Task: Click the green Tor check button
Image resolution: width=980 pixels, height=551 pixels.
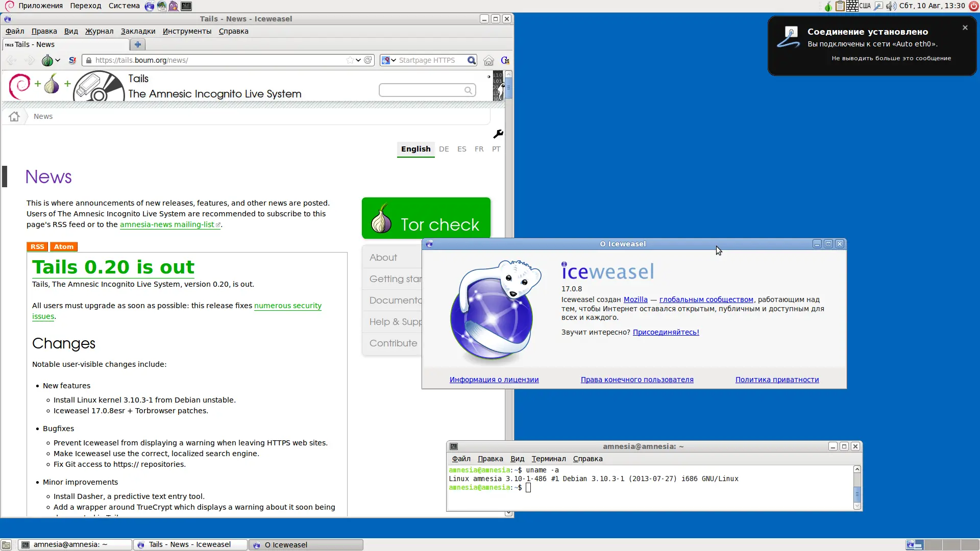Action: pyautogui.click(x=426, y=218)
